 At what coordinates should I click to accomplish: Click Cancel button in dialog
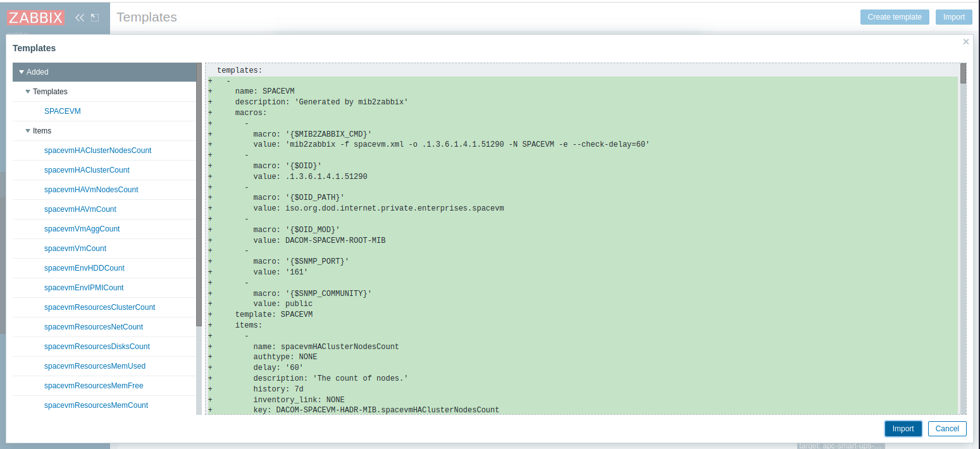pos(947,429)
